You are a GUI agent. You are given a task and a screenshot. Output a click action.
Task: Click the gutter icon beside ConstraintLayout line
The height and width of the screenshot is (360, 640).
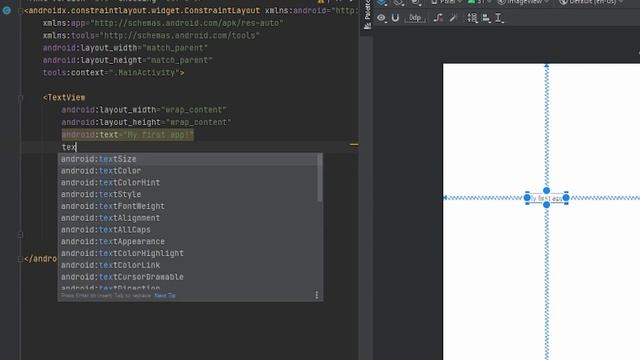click(x=7, y=10)
